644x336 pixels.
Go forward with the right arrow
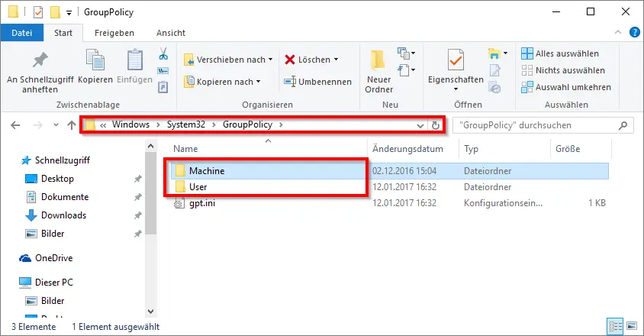(38, 125)
